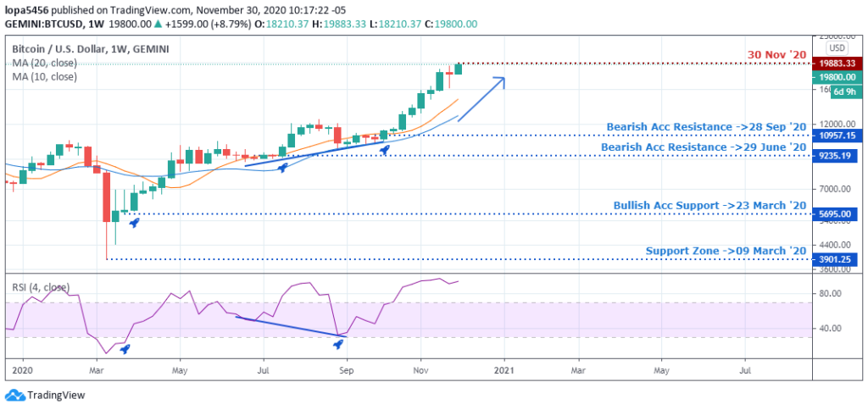Select the 'Bearish Acc Resistance ->28 Sep '20' text
The image size is (868, 410).
tap(705, 127)
